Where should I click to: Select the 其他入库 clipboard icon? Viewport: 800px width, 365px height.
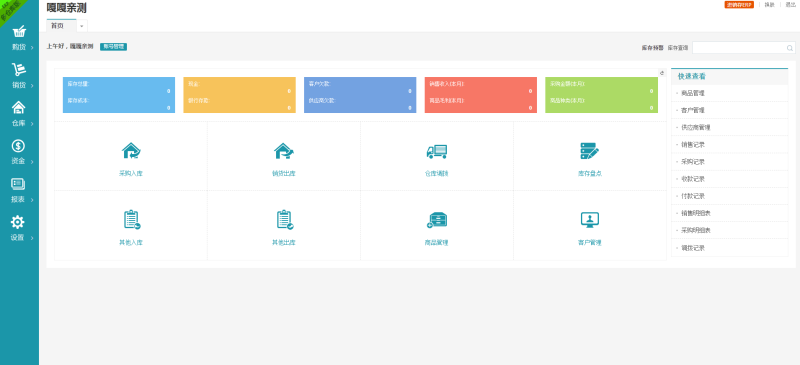(x=132, y=220)
